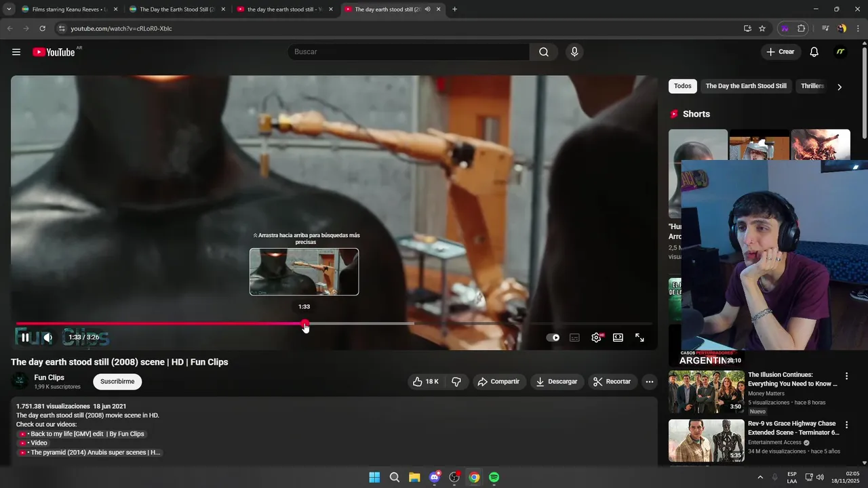This screenshot has height=488, width=868.
Task: Click the Descargar download button
Action: tap(557, 382)
